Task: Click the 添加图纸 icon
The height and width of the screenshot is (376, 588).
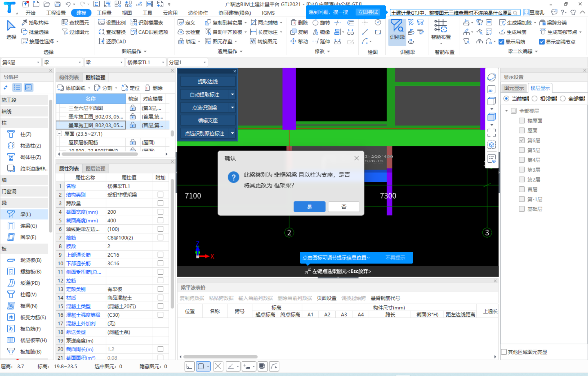Action: 60,88
